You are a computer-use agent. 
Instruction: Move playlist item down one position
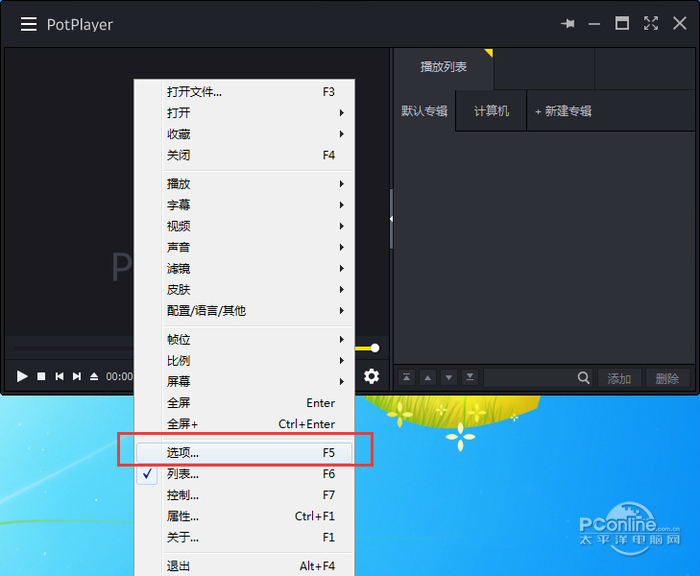pos(449,378)
